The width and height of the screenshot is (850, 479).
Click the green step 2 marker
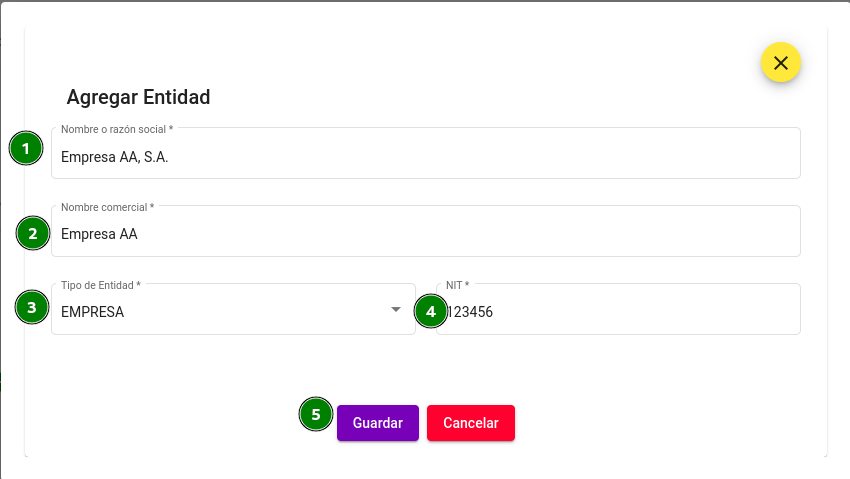[x=33, y=233]
